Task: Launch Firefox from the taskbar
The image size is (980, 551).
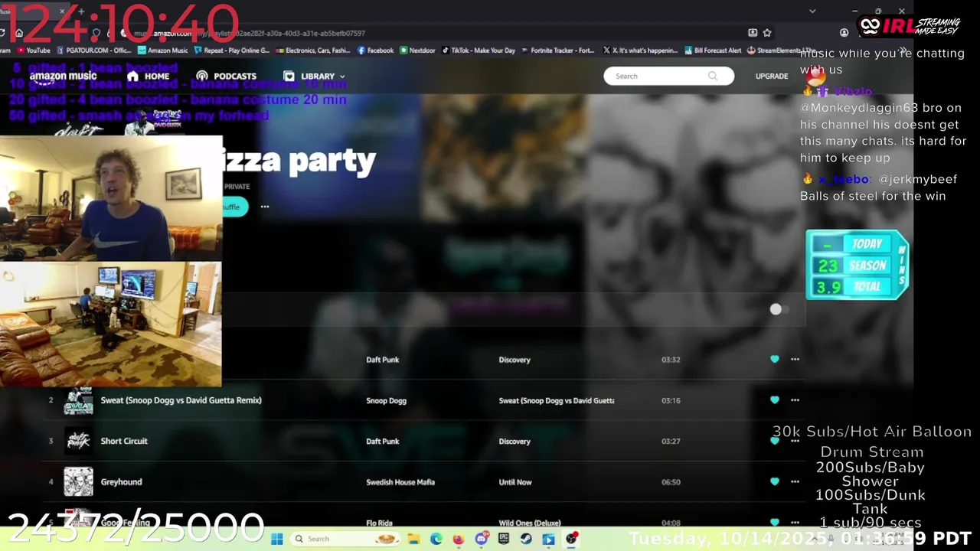Action: (459, 539)
